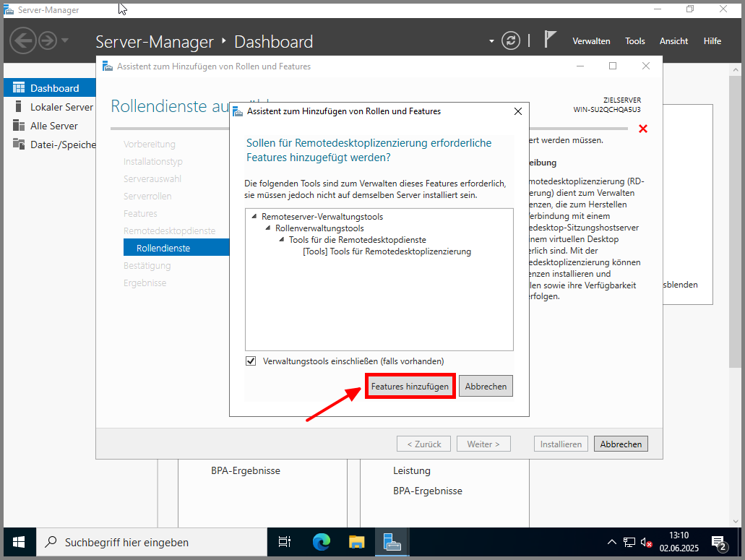Uncheck Verwaltungstools einschließen checkbox
The image size is (745, 560).
(251, 361)
